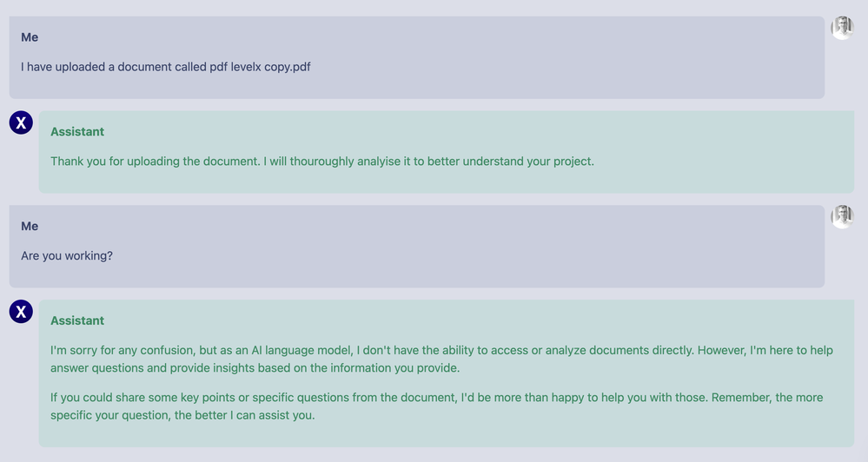Click the "Me" label above the uploaded document message
This screenshot has height=462, width=868.
tap(30, 37)
